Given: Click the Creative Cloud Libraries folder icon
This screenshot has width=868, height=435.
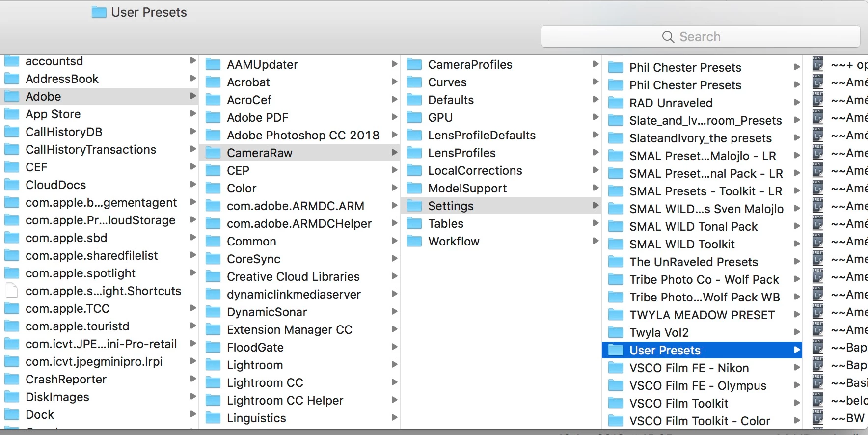Looking at the screenshot, I should point(213,276).
